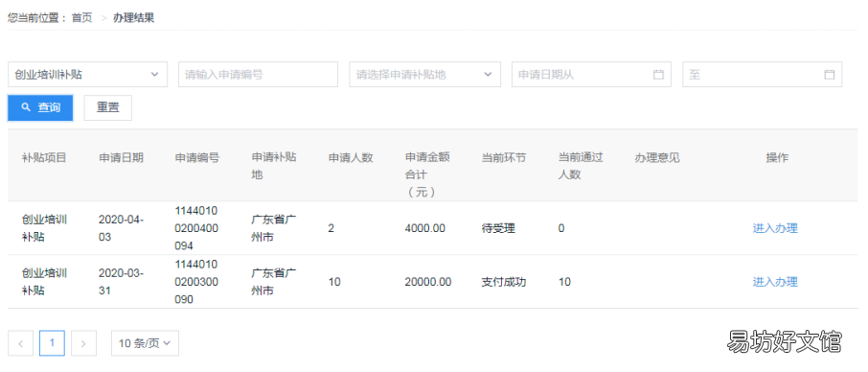Click 创业培训补贴 in the 2020-04-03 row
The height and width of the screenshot is (372, 868).
tap(44, 228)
